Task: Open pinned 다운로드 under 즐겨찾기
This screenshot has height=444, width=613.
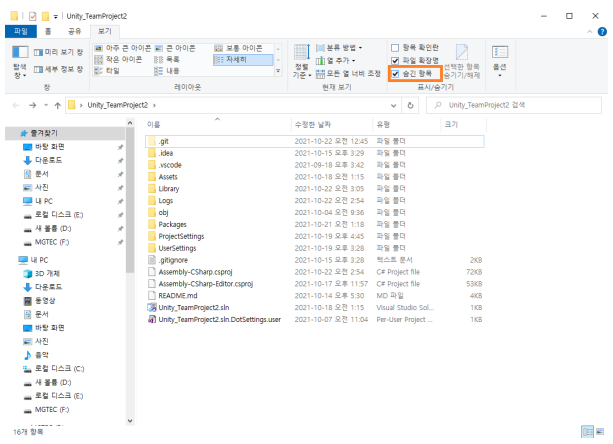Action: [x=48, y=160]
